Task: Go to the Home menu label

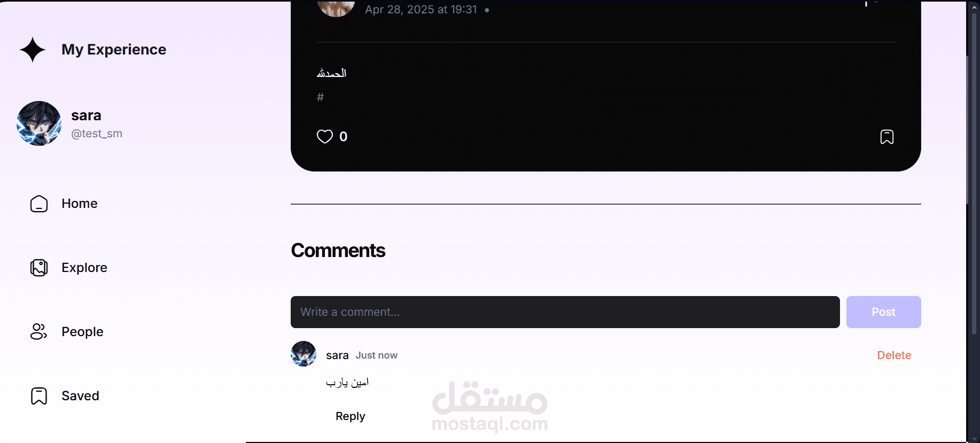Action: click(x=80, y=204)
